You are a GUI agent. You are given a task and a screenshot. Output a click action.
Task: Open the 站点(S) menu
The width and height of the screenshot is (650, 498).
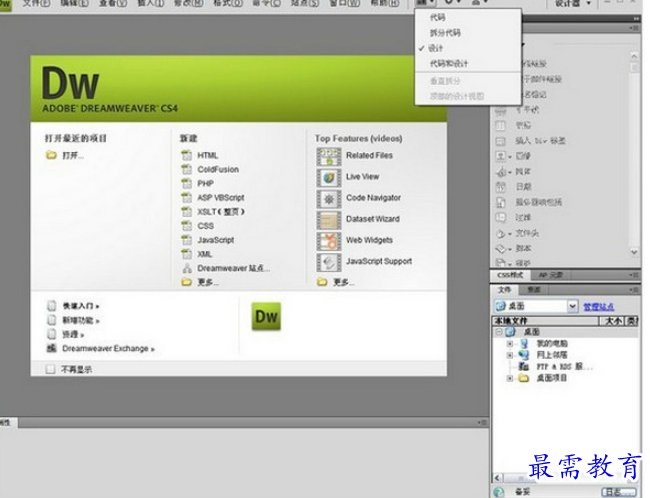305,3
